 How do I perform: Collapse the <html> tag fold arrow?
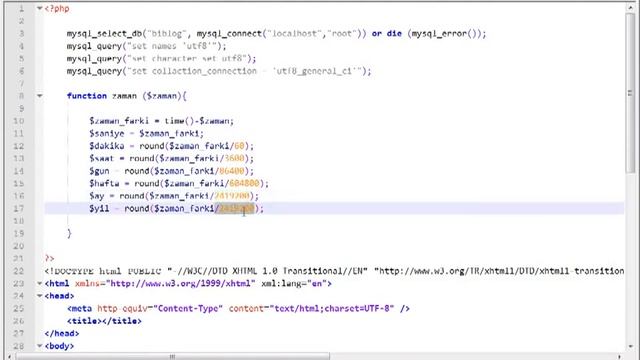[40, 283]
